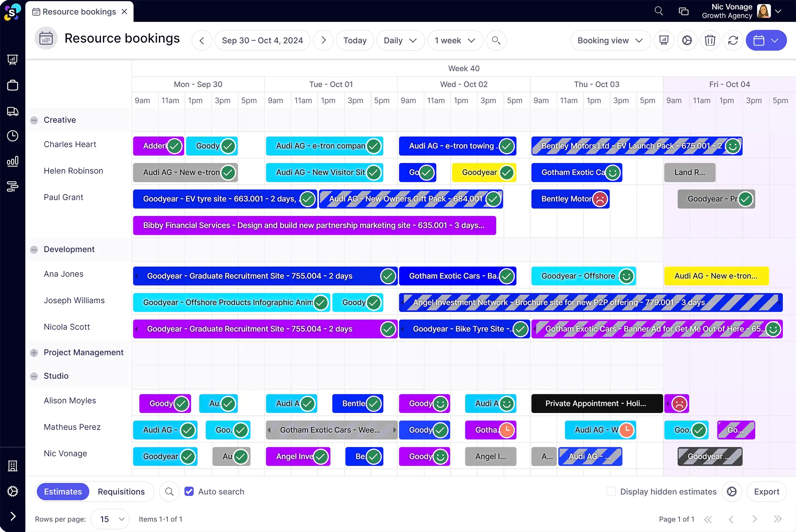Click the search magnifier beside 1 week

pos(496,40)
